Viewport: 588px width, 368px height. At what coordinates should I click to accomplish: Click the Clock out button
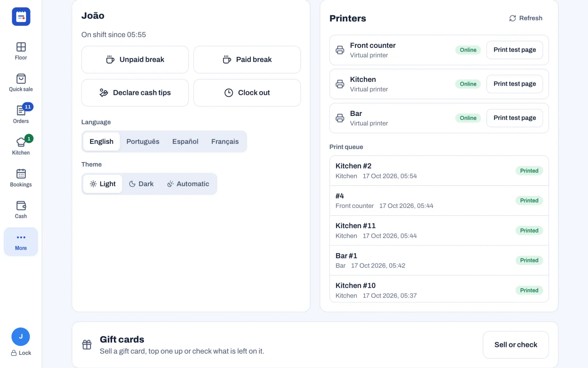click(247, 93)
